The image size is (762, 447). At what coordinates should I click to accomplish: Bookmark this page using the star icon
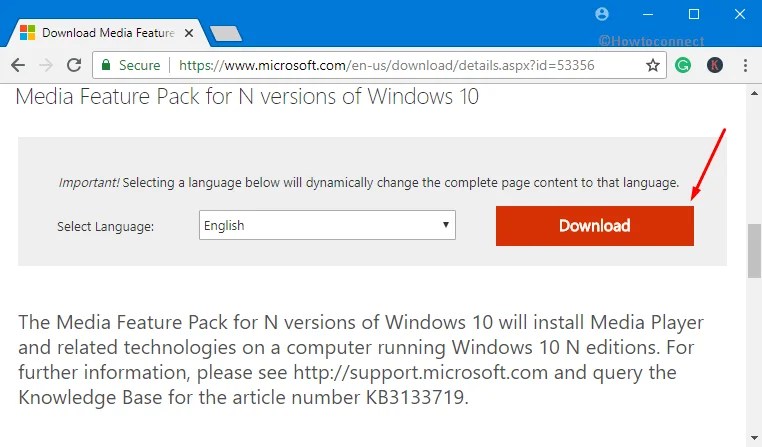click(653, 65)
